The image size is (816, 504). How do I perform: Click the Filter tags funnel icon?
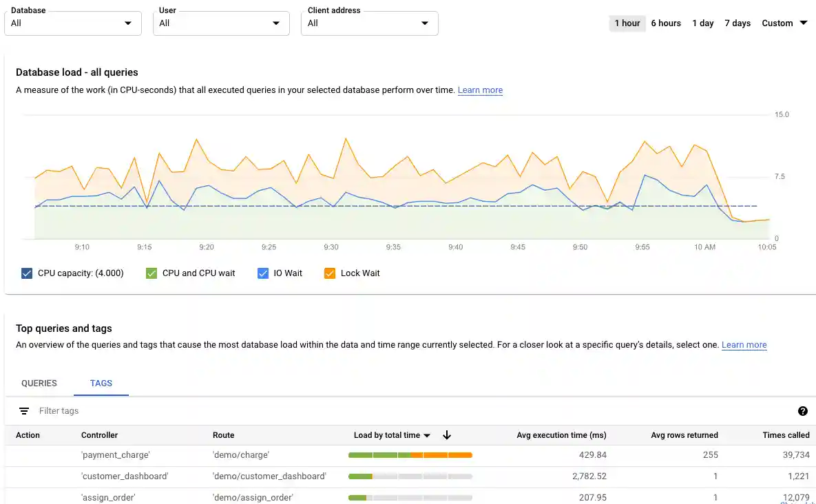tap(24, 411)
